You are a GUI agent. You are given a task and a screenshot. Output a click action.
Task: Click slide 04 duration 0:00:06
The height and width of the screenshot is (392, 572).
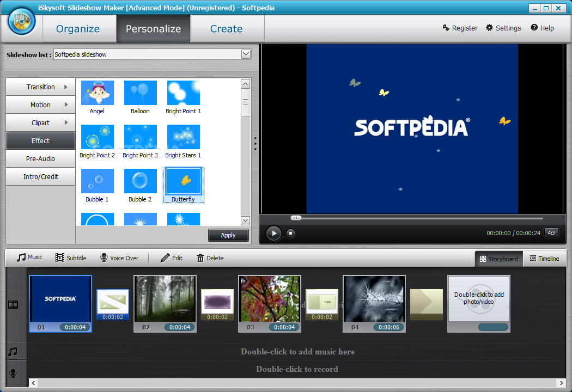pos(389,327)
